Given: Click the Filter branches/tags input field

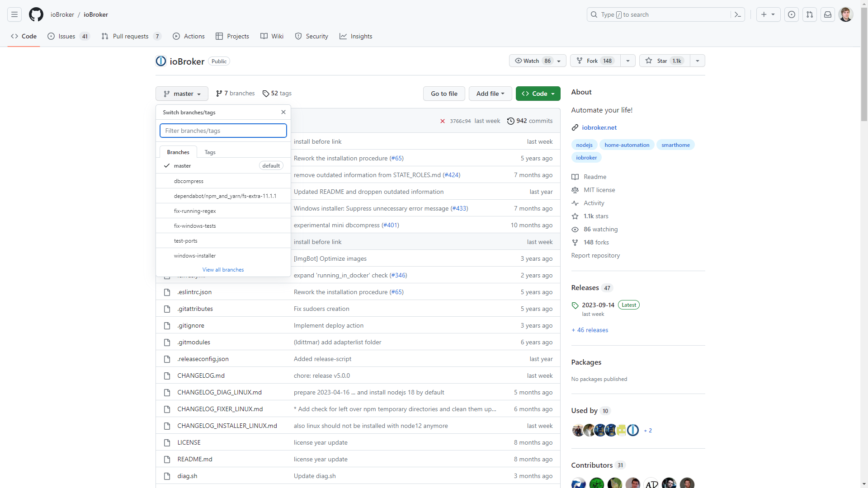Looking at the screenshot, I should [x=223, y=131].
